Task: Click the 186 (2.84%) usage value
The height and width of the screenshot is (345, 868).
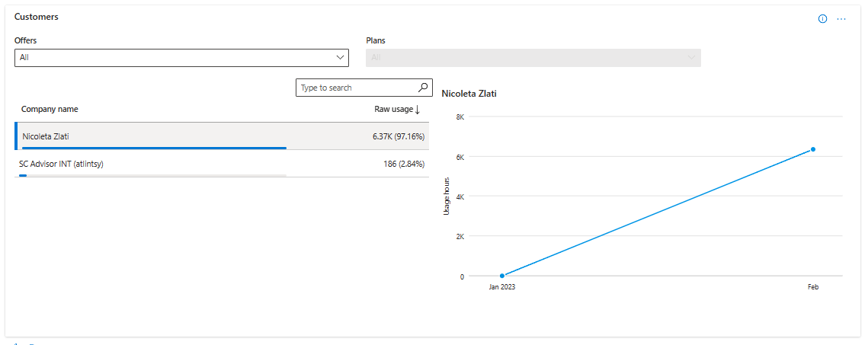Action: click(402, 164)
